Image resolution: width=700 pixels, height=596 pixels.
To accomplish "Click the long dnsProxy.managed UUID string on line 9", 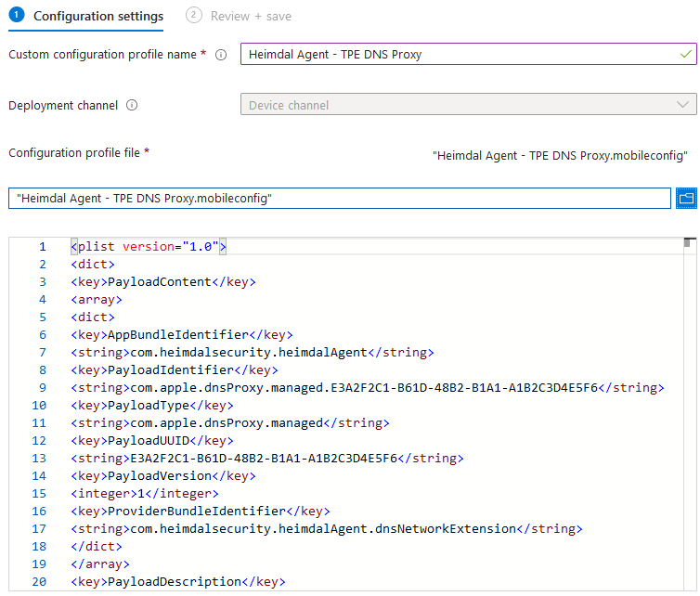I will pyautogui.click(x=368, y=387).
